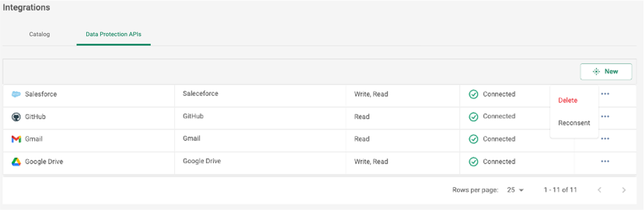
Task: Open the three-dot menu for Salesforce row
Action: [605, 94]
